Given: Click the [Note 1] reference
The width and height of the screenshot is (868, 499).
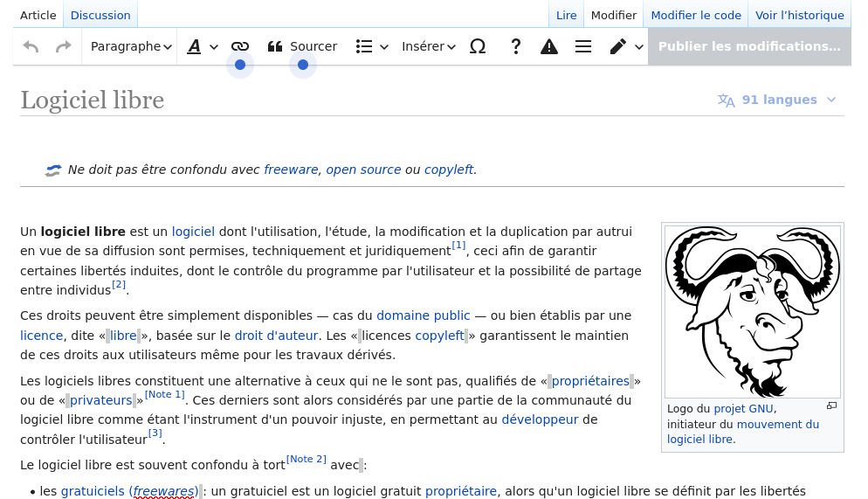Looking at the screenshot, I should (x=164, y=395).
